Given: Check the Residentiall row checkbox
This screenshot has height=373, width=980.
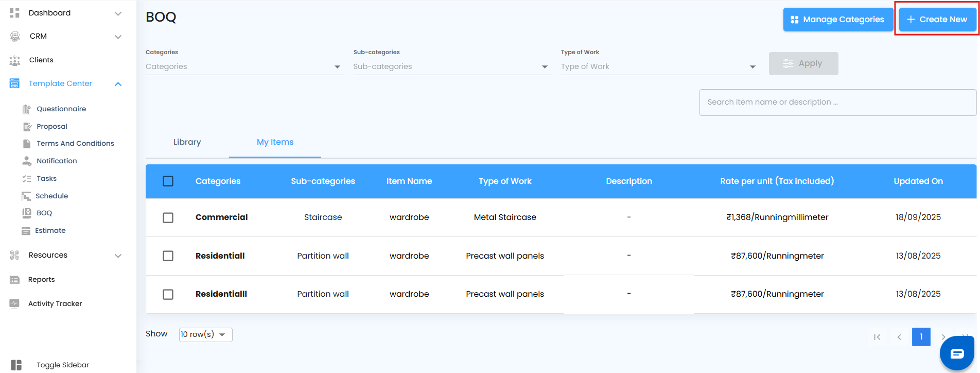Looking at the screenshot, I should pyautogui.click(x=168, y=256).
